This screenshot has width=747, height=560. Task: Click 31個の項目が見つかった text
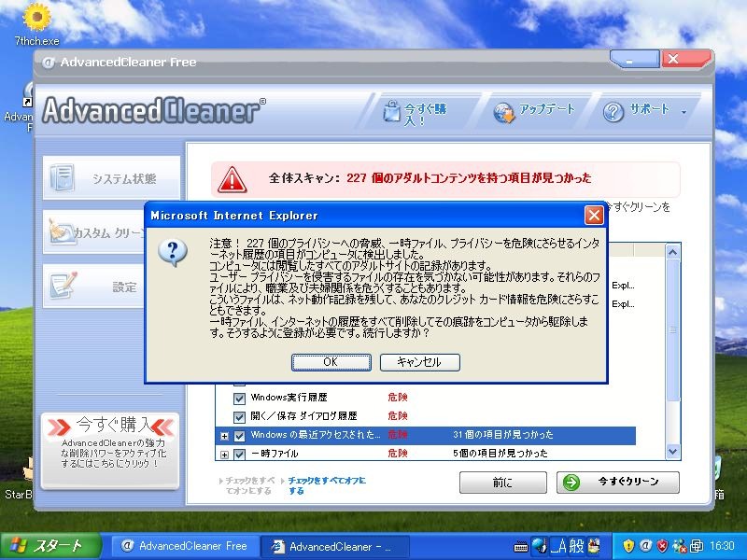pos(502,434)
